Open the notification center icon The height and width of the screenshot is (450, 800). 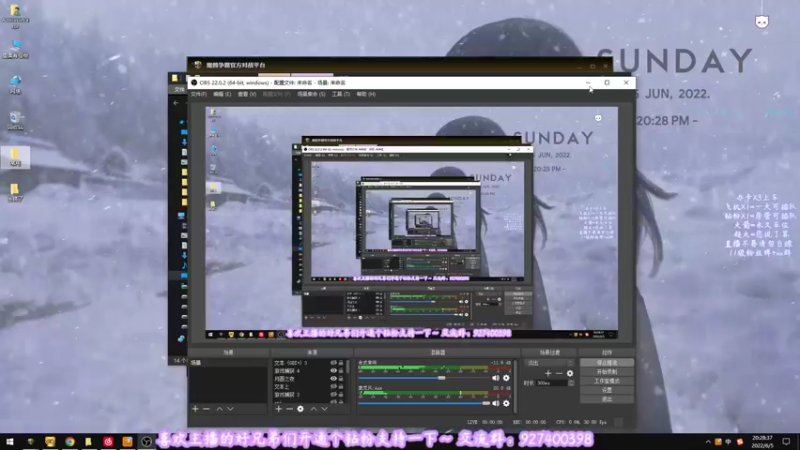[786, 442]
